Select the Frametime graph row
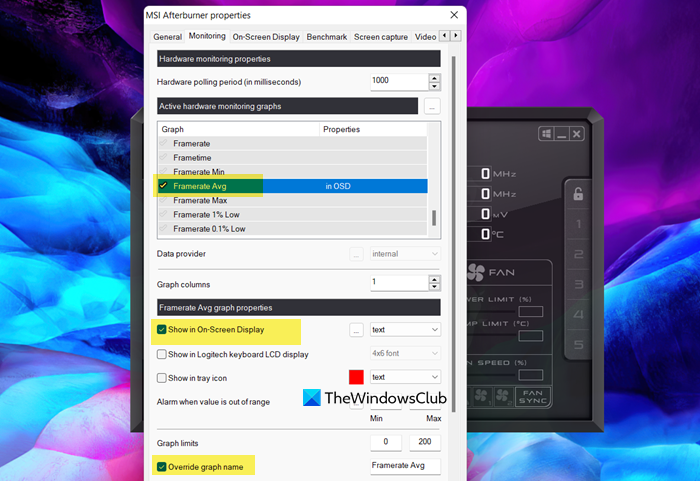The image size is (700, 481). pos(292,158)
